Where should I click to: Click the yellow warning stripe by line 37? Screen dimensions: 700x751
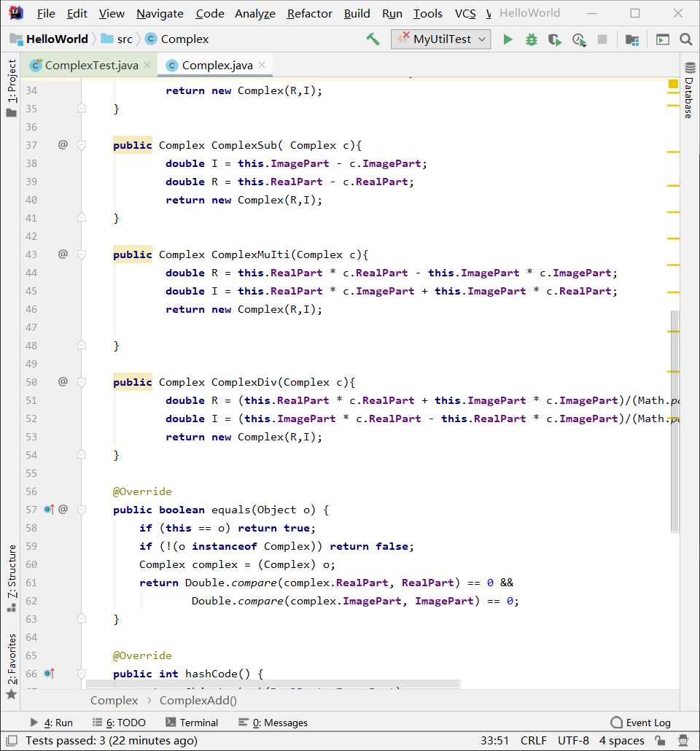coord(673,152)
